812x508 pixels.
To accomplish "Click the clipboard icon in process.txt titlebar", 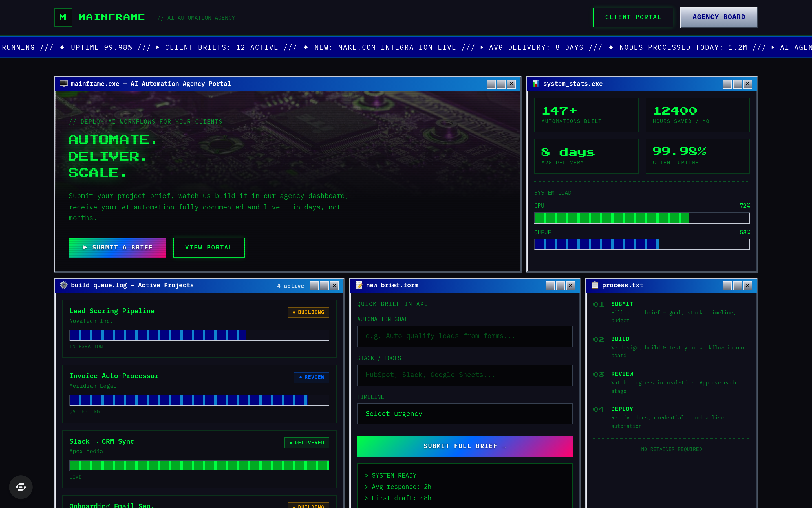I will point(595,285).
